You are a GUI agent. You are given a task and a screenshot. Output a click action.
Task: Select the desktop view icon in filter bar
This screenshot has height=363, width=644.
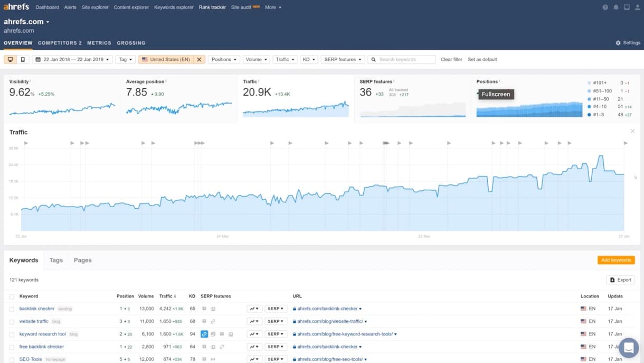coord(10,59)
